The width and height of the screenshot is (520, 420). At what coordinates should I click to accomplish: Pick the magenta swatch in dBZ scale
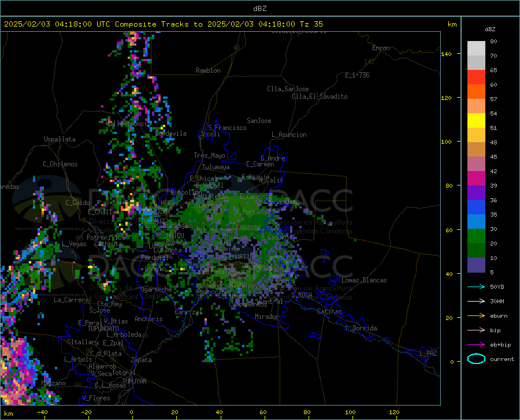[476, 179]
